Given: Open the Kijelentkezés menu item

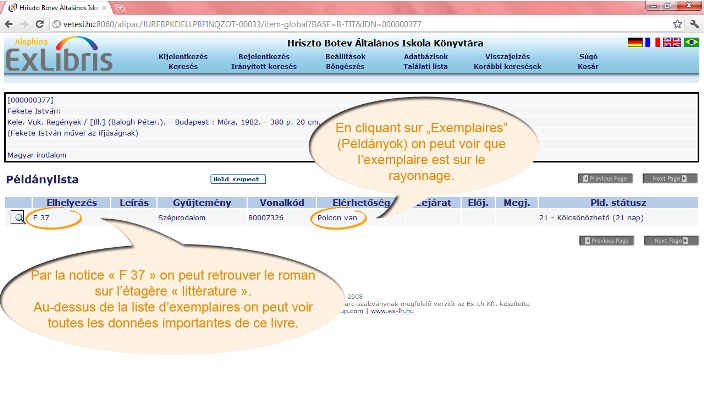Looking at the screenshot, I should (183, 57).
